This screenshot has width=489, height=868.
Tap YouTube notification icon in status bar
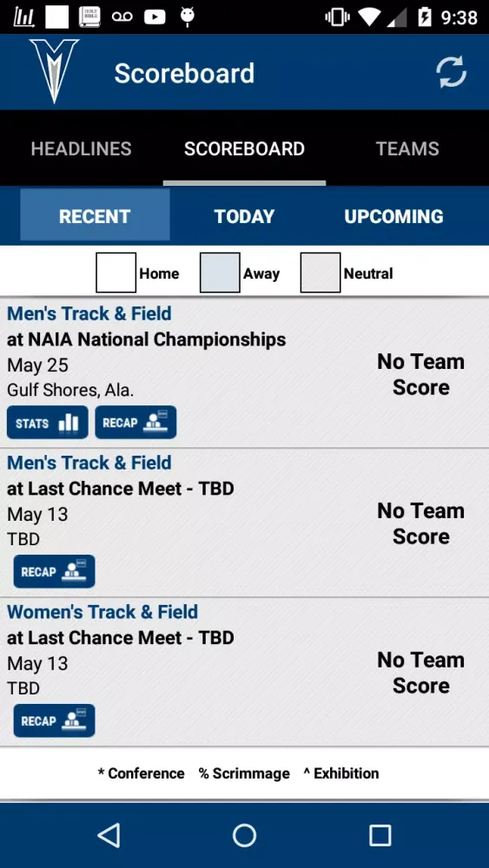coord(155,17)
